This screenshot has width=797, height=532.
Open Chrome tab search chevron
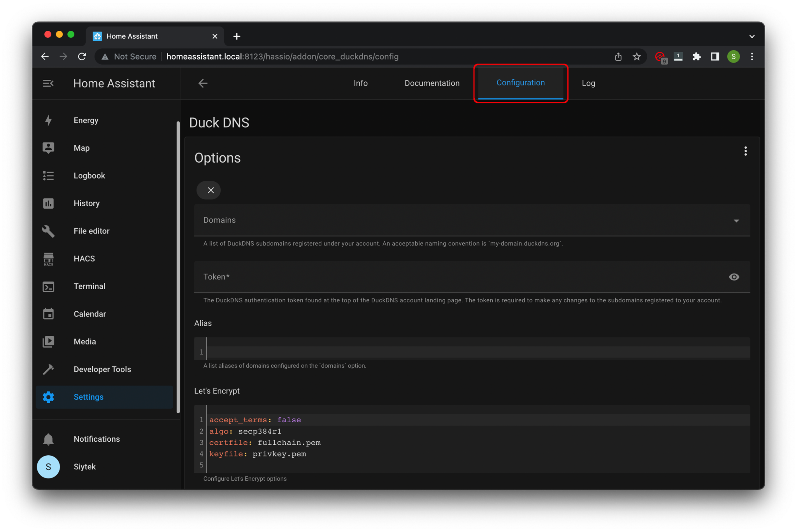click(x=752, y=36)
